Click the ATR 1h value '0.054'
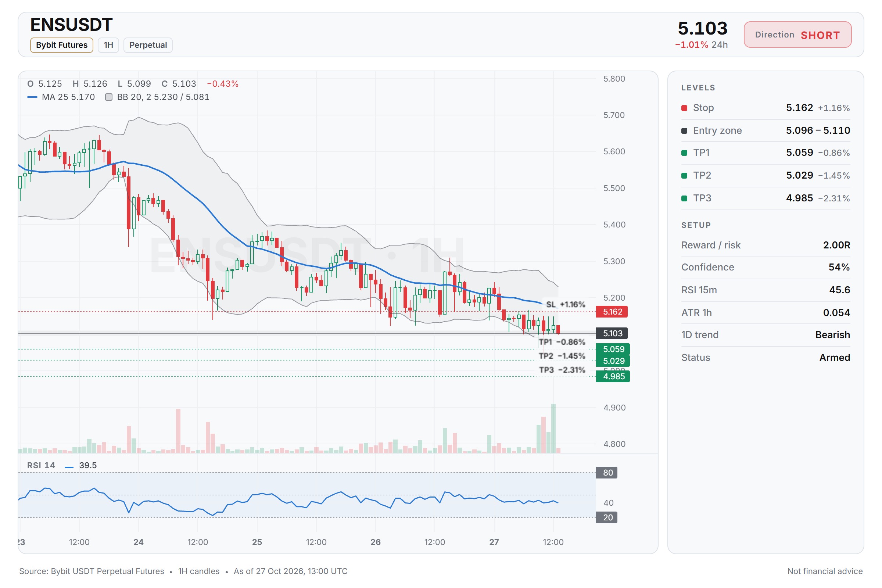This screenshot has width=882, height=588. (836, 313)
